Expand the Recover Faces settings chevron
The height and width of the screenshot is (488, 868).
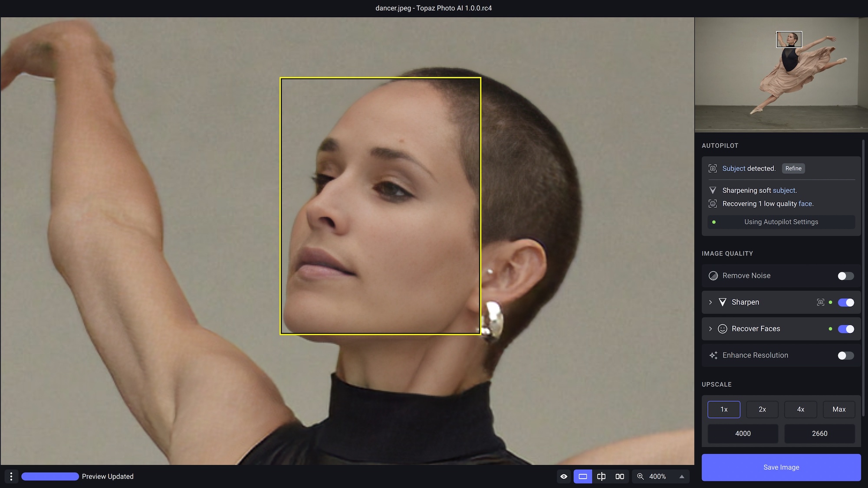(710, 329)
